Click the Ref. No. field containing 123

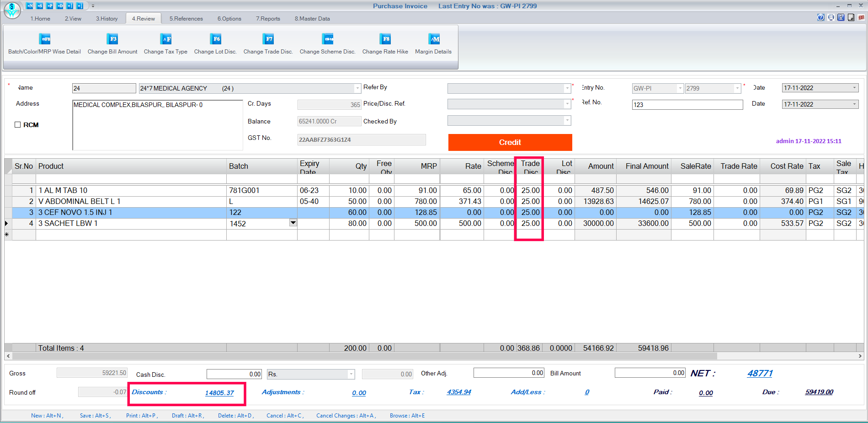coord(687,105)
